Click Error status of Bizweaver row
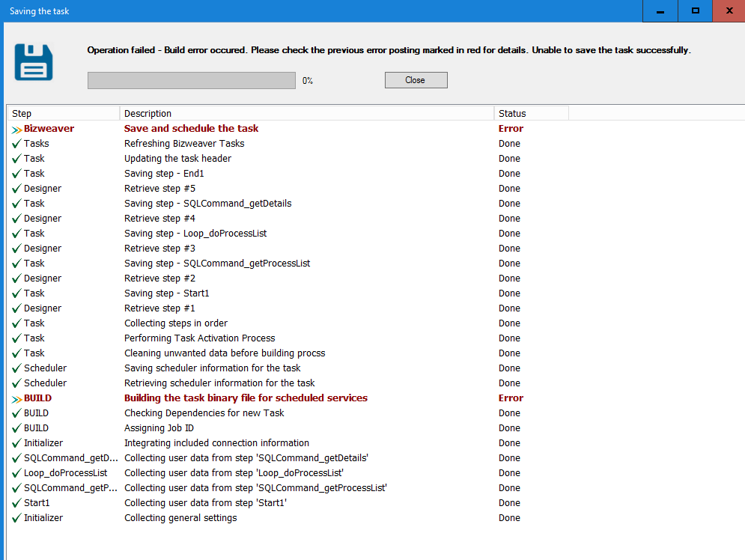The width and height of the screenshot is (745, 560). (511, 128)
